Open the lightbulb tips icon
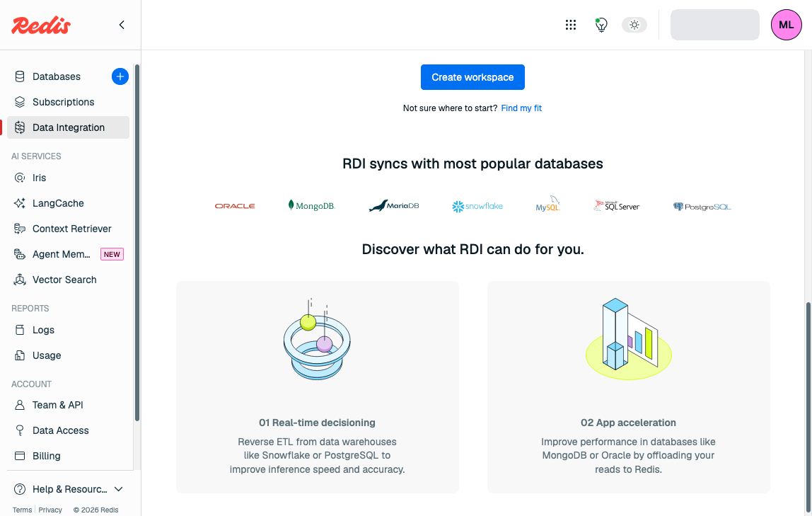 pos(601,25)
